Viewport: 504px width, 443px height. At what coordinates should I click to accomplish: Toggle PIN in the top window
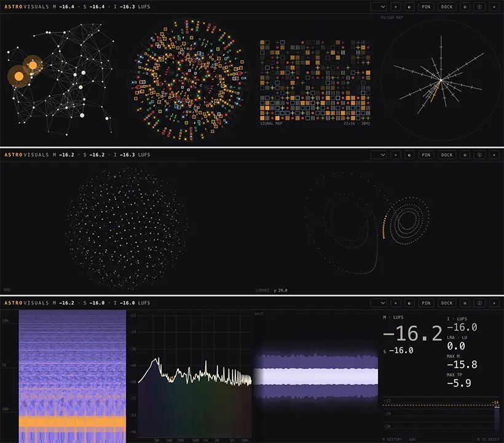pyautogui.click(x=426, y=7)
